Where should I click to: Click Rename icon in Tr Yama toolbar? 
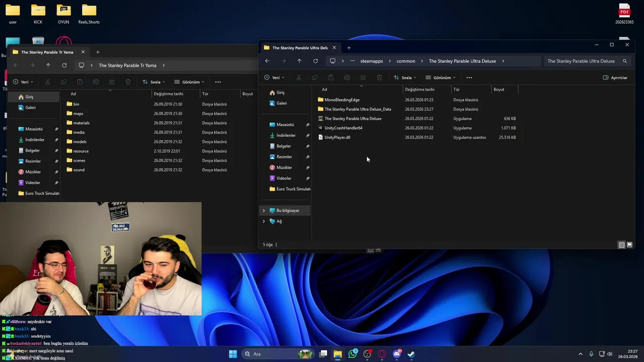[x=96, y=82]
